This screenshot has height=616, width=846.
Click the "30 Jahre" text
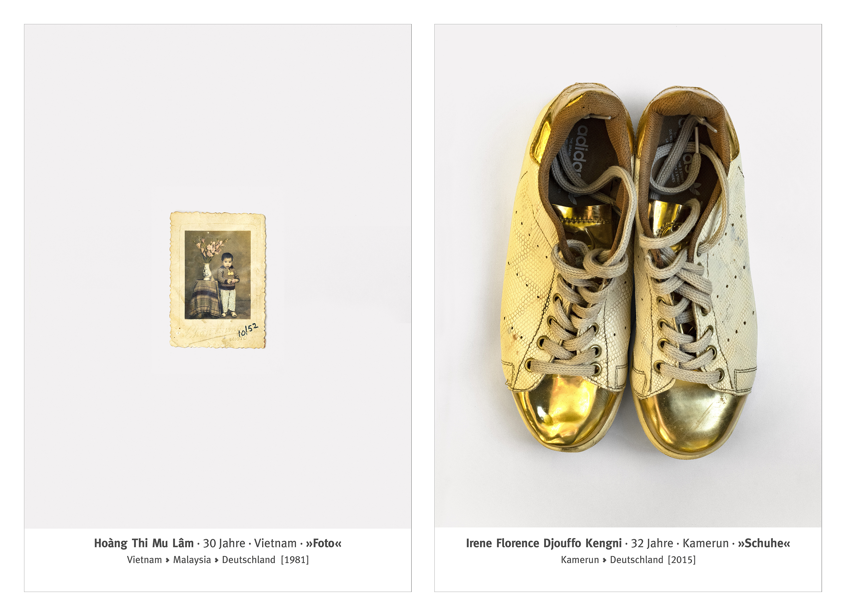[224, 544]
